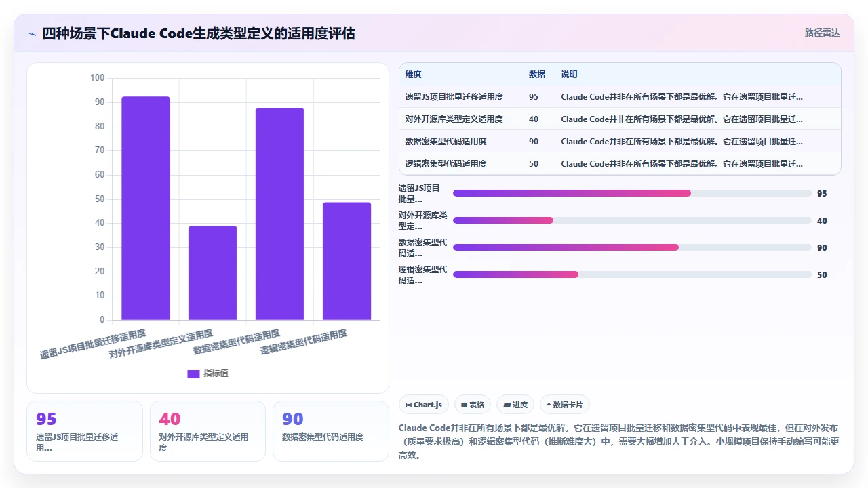This screenshot has width=868, height=488.
Task: Click the lightning icon beside the title
Action: (32, 33)
